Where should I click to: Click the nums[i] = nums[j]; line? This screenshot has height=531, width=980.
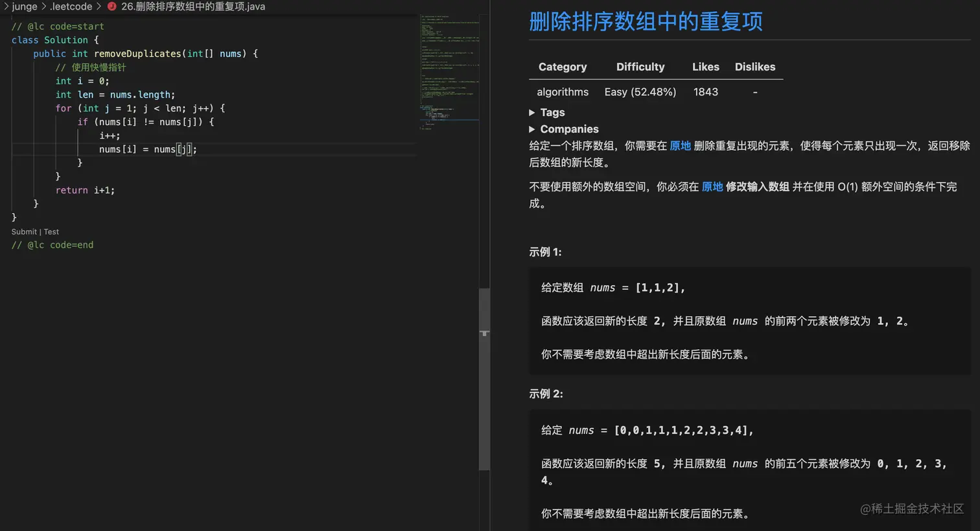click(x=148, y=150)
